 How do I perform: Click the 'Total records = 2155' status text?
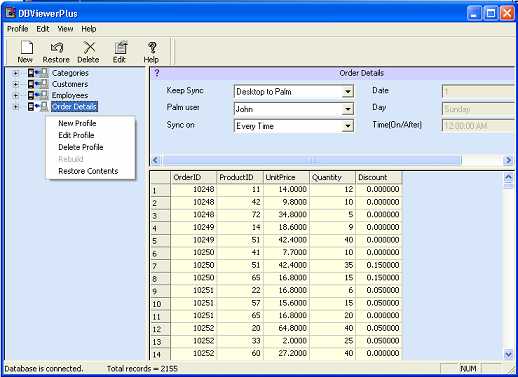(142, 369)
